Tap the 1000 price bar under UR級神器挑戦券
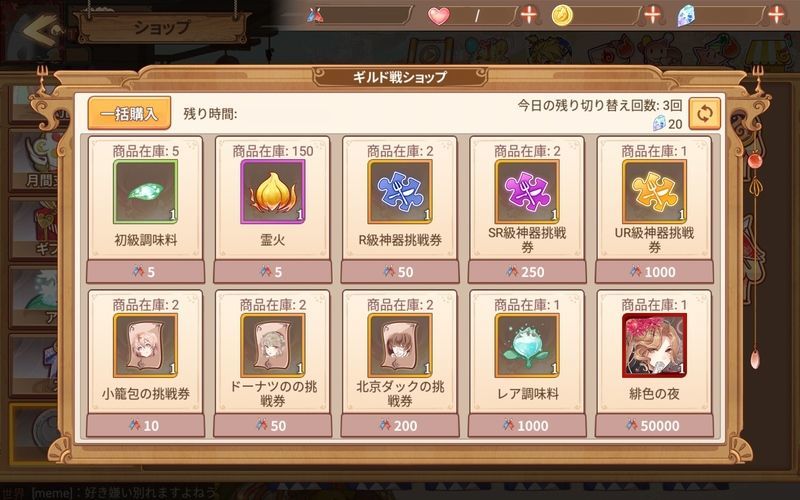This screenshot has width=800, height=500. (654, 272)
